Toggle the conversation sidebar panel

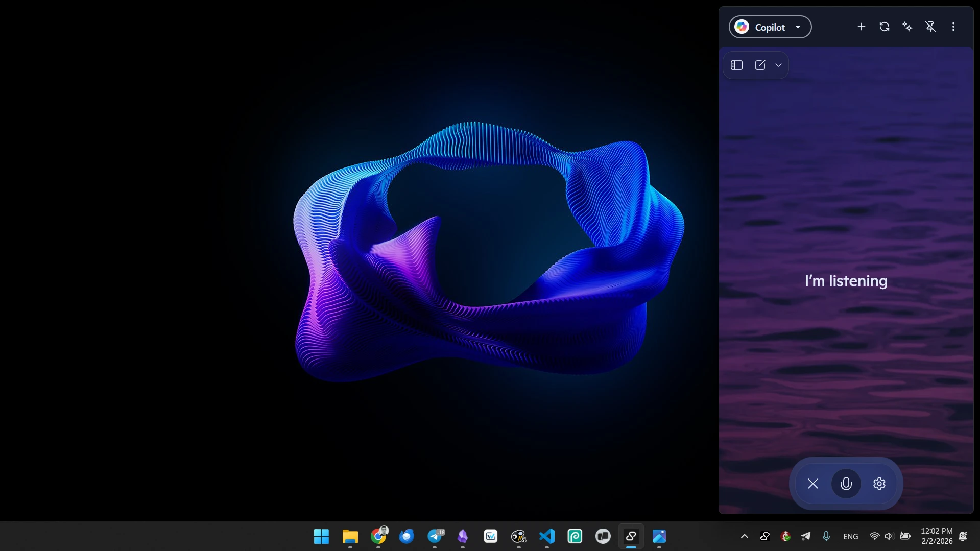[736, 65]
